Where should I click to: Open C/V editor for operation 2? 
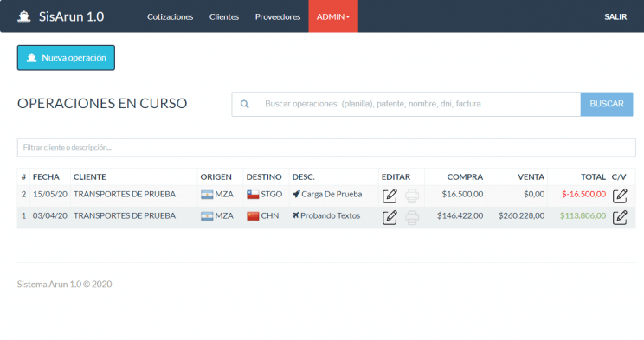click(620, 196)
